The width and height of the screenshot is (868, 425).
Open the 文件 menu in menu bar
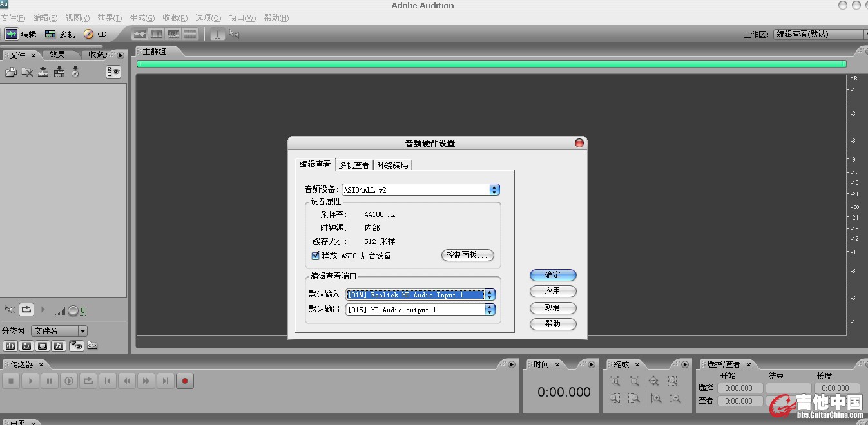[x=13, y=18]
